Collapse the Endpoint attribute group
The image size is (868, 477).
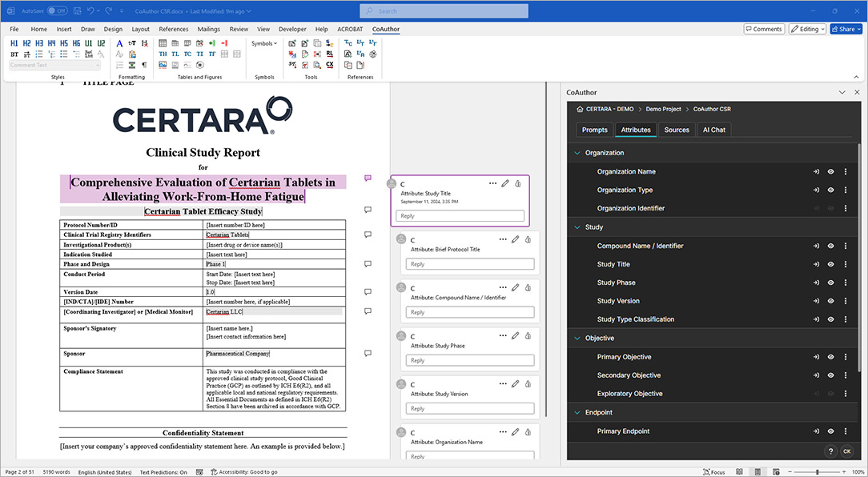click(x=577, y=412)
